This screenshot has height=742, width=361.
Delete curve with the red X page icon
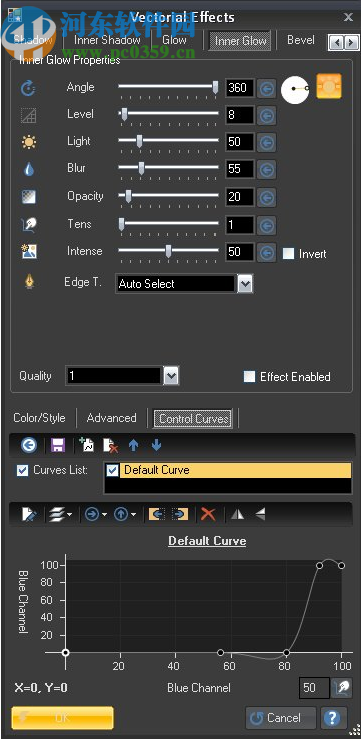(110, 445)
